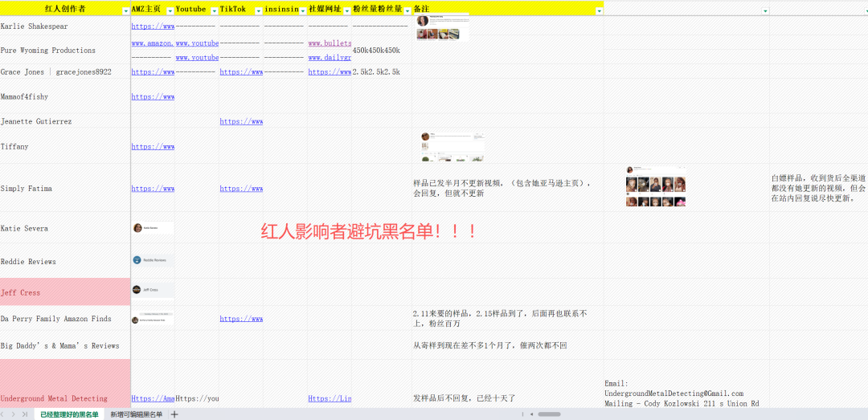Open Simply Fatima's TikTok link

tap(241, 189)
